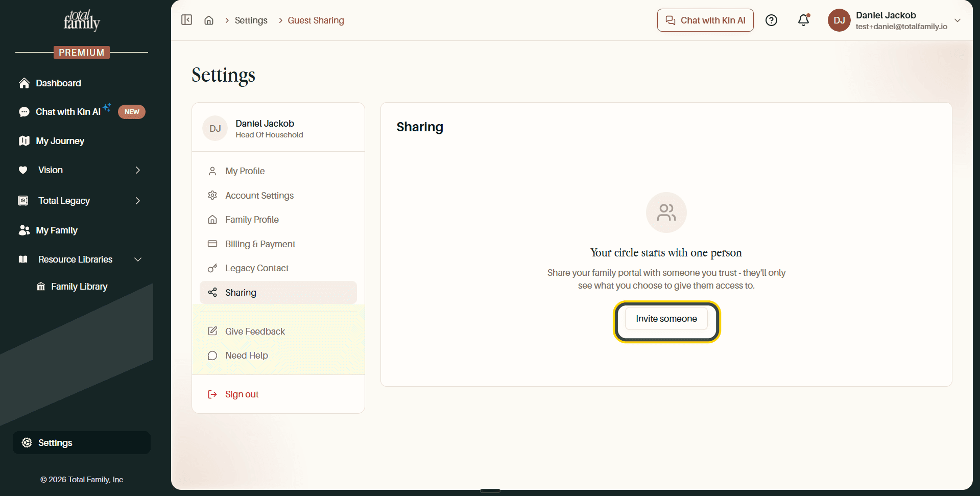Open Need Help link
980x496 pixels.
[278, 356]
